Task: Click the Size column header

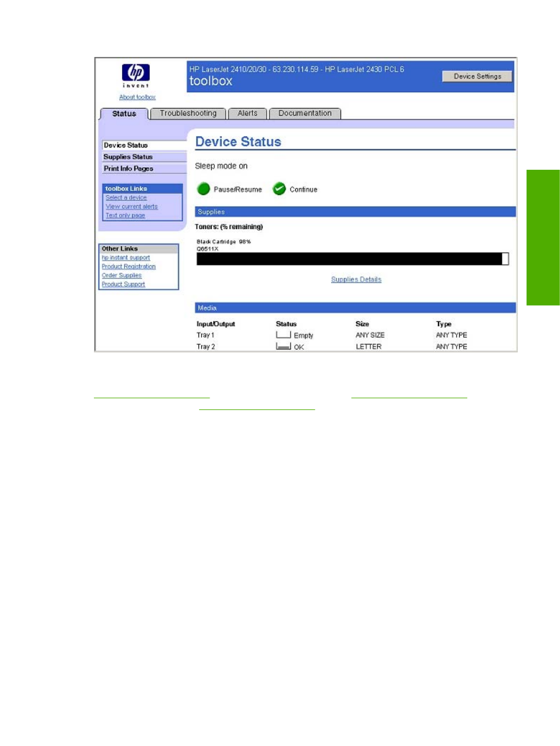Action: [x=362, y=324]
